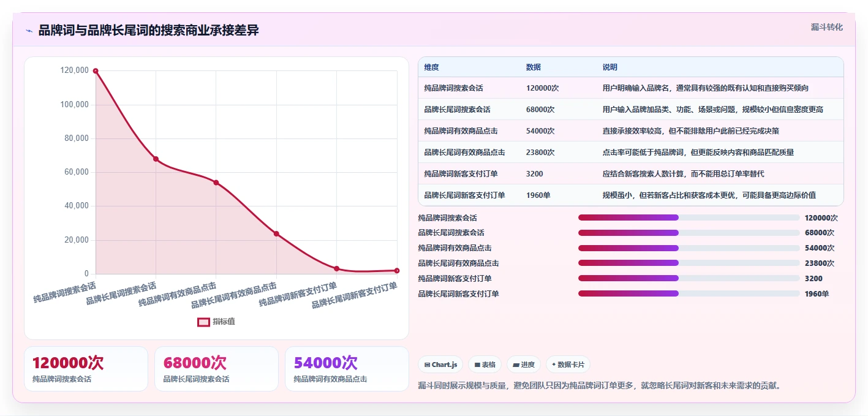Click table cell 纯品牌词新客支付订单
The image size is (868, 416).
pos(461,173)
